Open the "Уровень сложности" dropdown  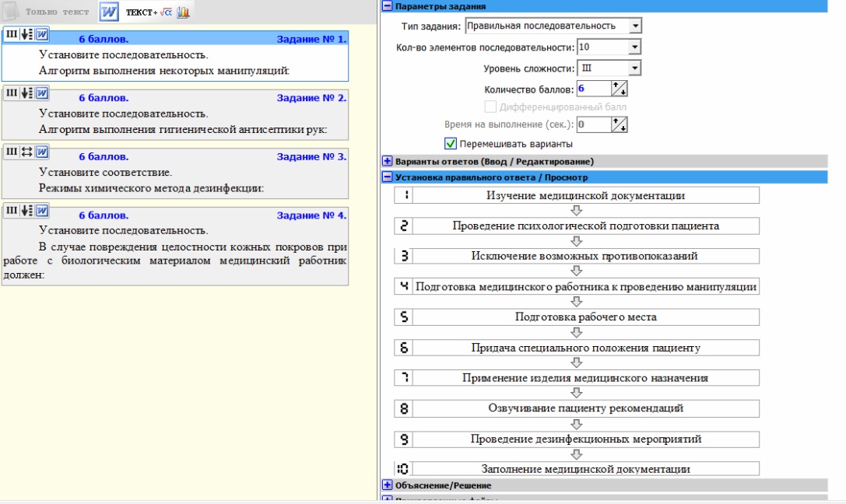634,68
